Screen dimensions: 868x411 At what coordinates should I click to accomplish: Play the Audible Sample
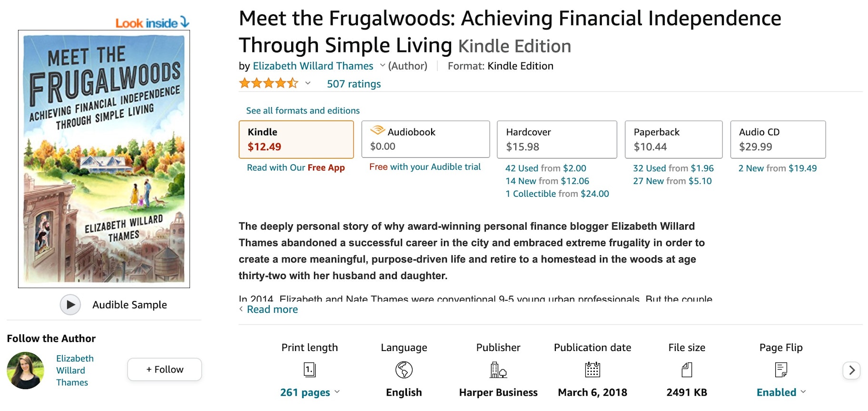70,305
